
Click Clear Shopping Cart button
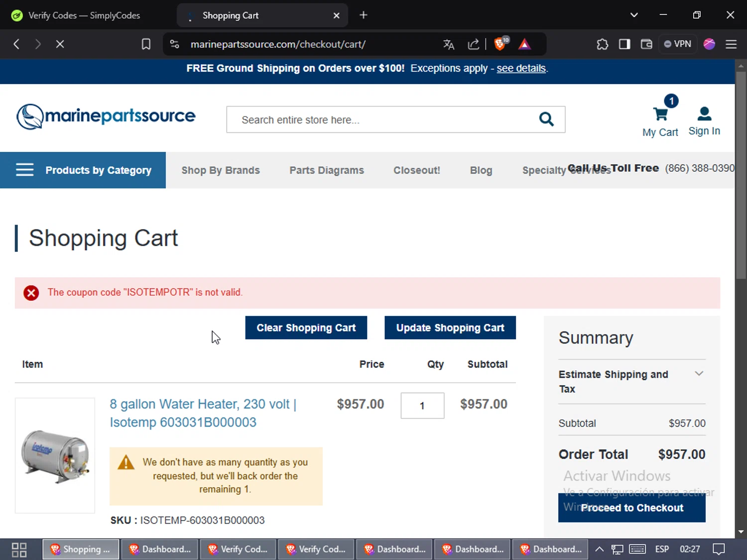(x=306, y=328)
